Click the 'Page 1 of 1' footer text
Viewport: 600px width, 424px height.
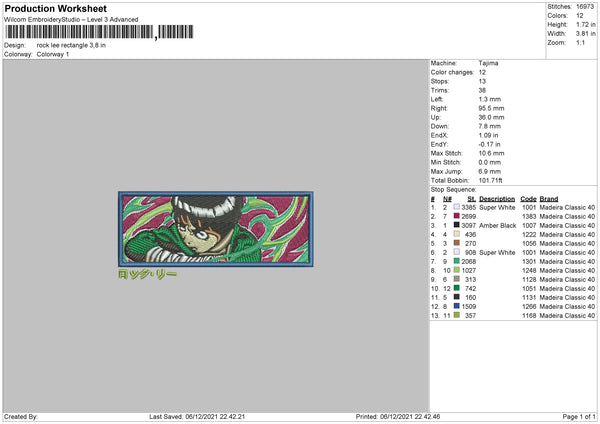tap(579, 417)
